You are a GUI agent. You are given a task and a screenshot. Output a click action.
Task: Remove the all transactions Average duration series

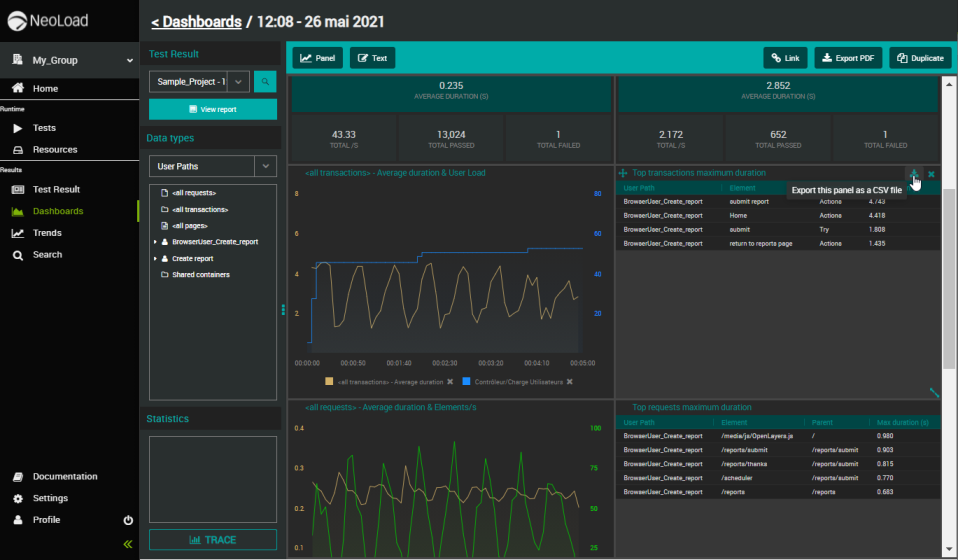click(x=450, y=382)
